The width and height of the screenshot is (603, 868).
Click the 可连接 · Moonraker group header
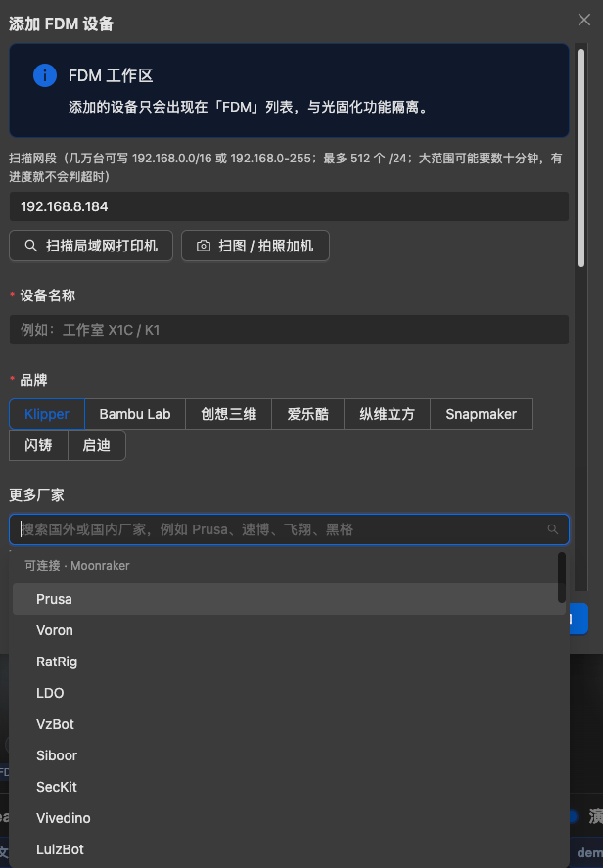point(77,566)
